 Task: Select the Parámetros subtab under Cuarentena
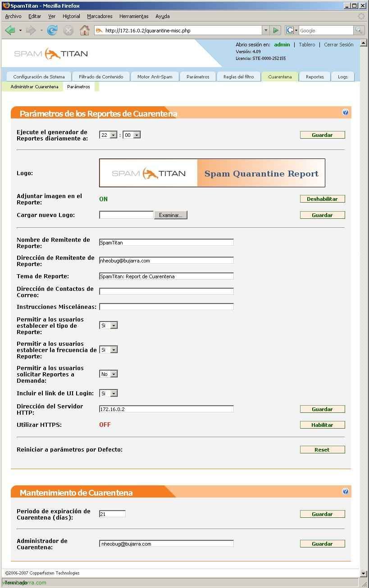point(78,86)
